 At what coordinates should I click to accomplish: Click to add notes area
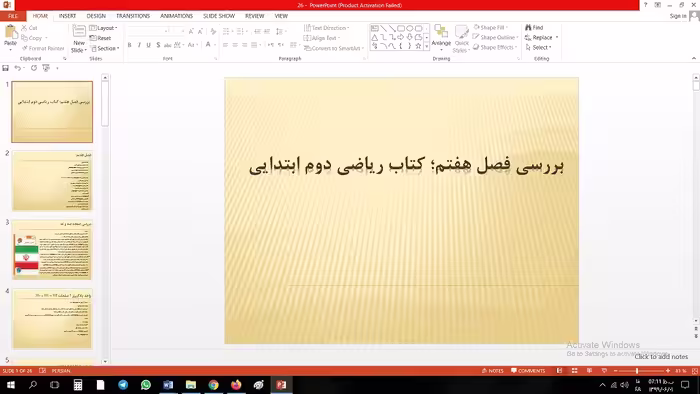pyautogui.click(x=661, y=357)
